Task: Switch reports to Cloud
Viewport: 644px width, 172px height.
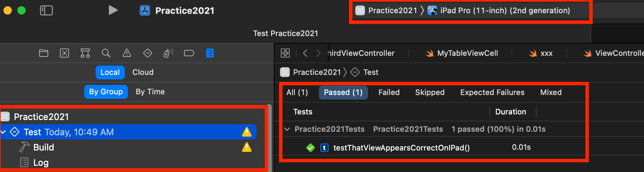Action: coord(143,72)
